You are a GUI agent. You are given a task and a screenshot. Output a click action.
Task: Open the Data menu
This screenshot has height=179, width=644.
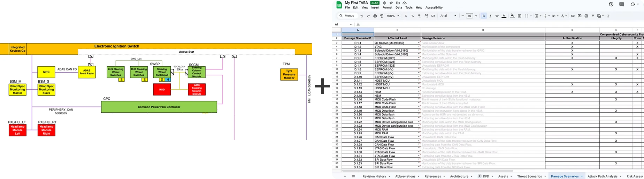[x=399, y=7]
